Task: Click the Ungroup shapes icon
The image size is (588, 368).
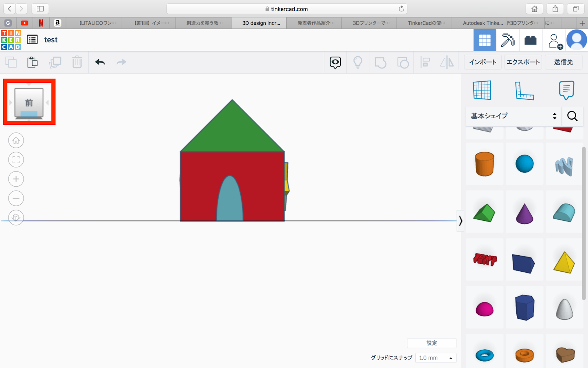Action: (x=403, y=63)
